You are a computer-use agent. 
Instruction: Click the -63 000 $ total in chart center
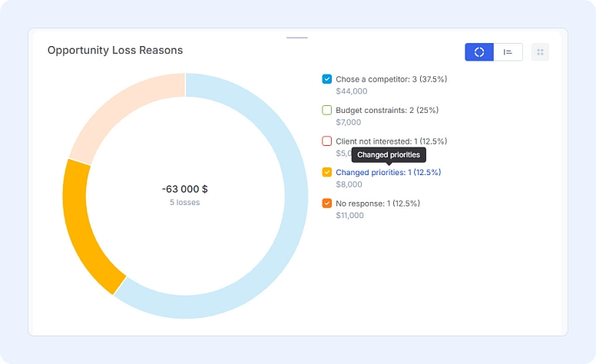(184, 189)
